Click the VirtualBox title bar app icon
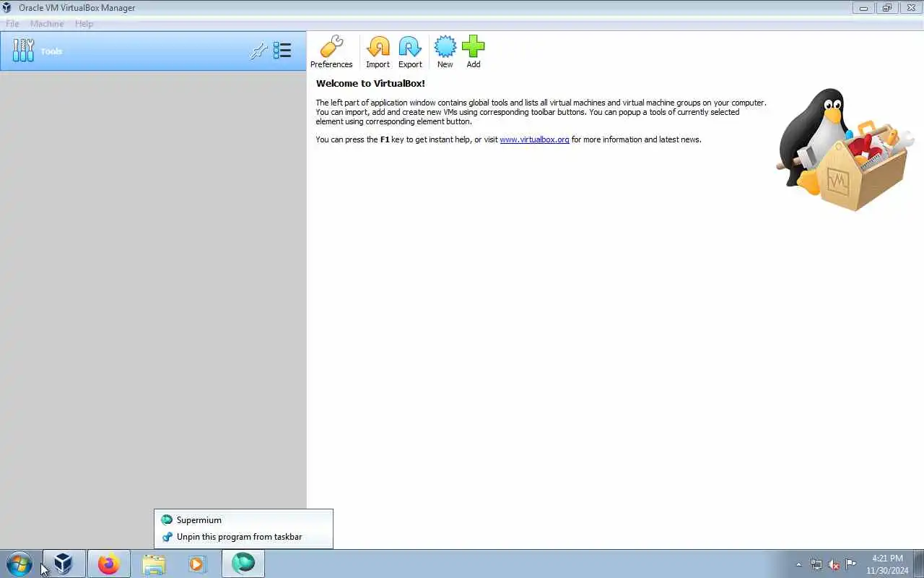Screen dimensions: 924x578 point(7,8)
